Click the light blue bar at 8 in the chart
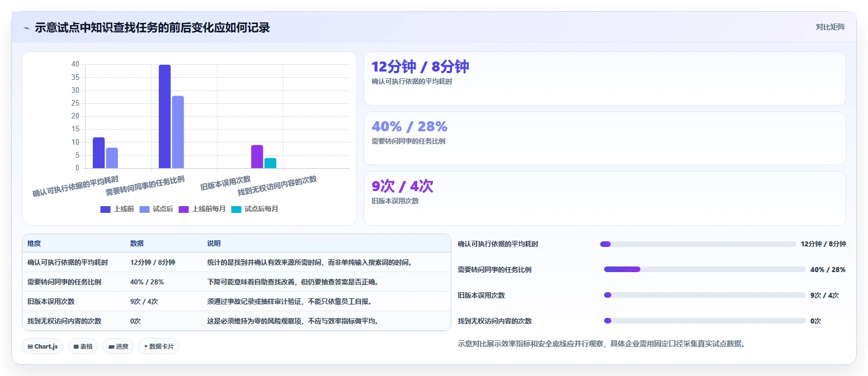 112,158
